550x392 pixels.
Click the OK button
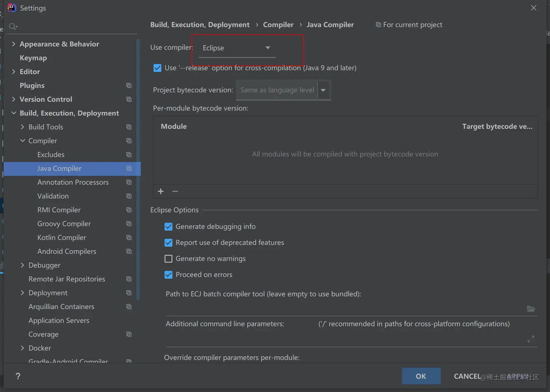[x=421, y=376]
